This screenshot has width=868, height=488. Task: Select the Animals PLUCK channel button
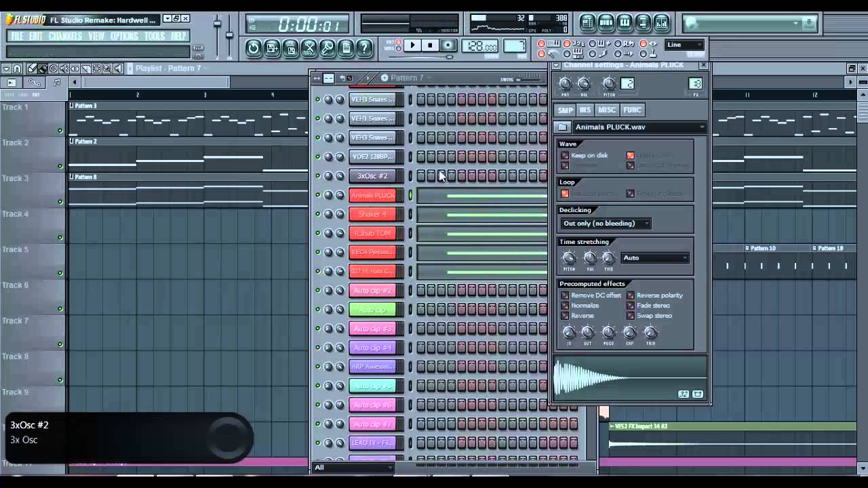pos(372,195)
